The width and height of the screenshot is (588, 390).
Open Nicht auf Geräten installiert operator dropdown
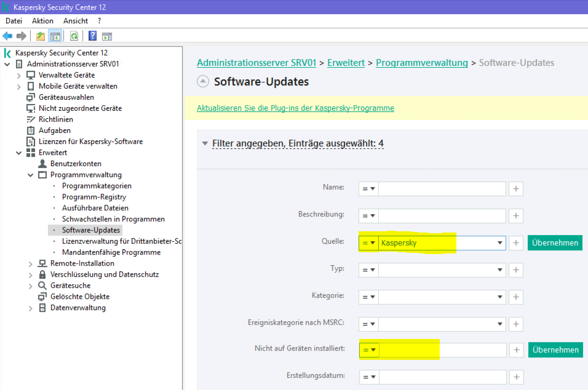[x=369, y=350]
